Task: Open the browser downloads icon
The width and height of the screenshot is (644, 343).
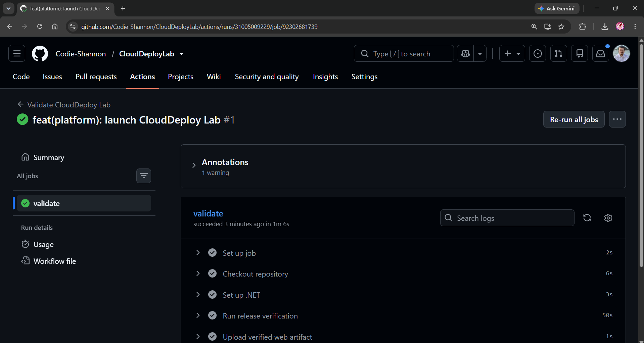Action: point(605,27)
